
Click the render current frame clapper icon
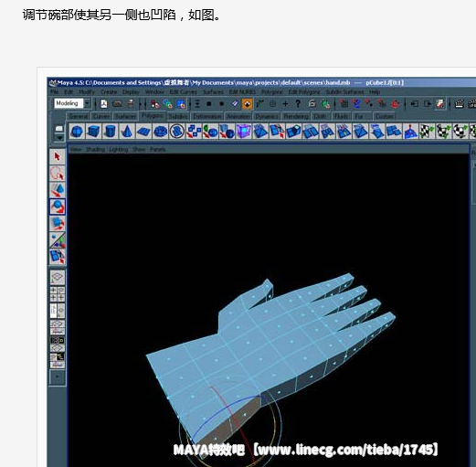click(x=460, y=104)
